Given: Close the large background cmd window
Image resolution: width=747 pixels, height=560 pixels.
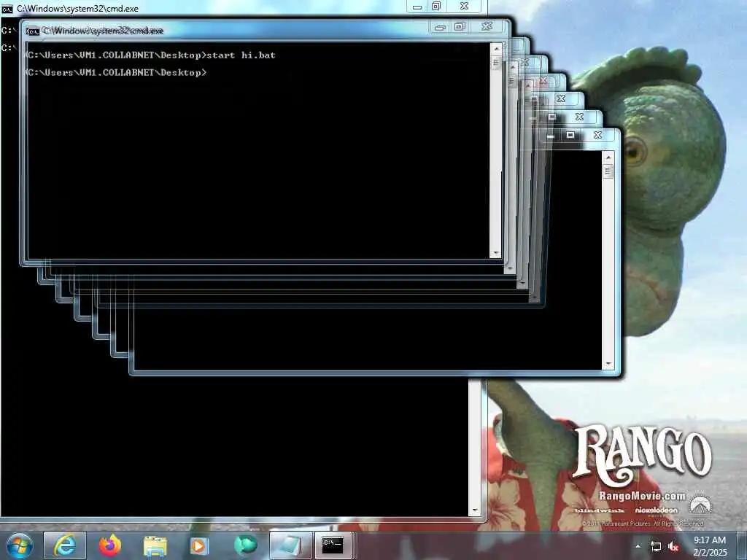Looking at the screenshot, I should [464, 6].
